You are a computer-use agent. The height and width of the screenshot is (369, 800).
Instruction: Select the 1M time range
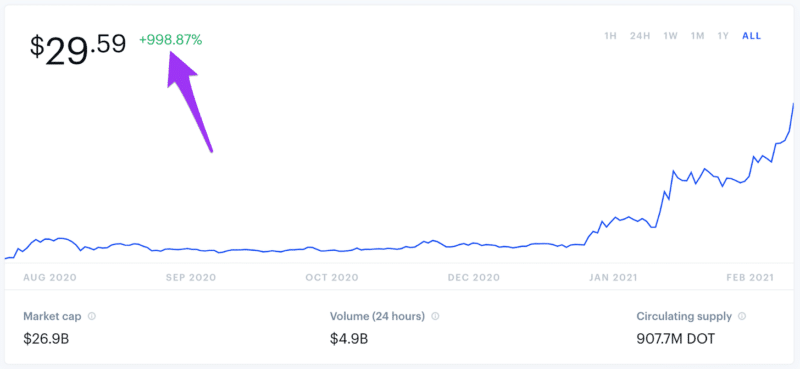point(697,36)
